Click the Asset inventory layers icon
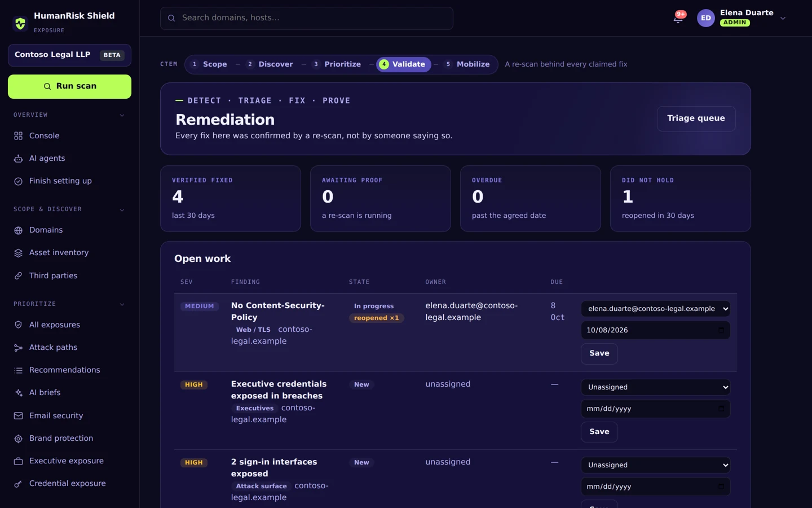The width and height of the screenshot is (812, 508). click(x=18, y=253)
